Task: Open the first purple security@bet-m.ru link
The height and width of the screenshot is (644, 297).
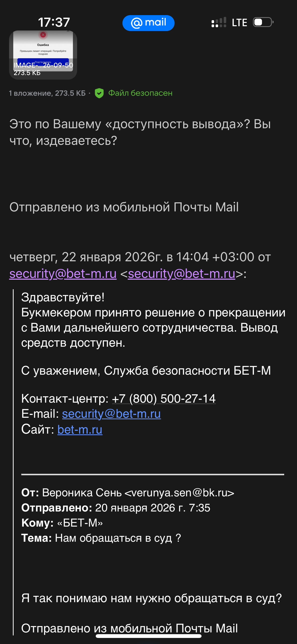Action: 63,274
